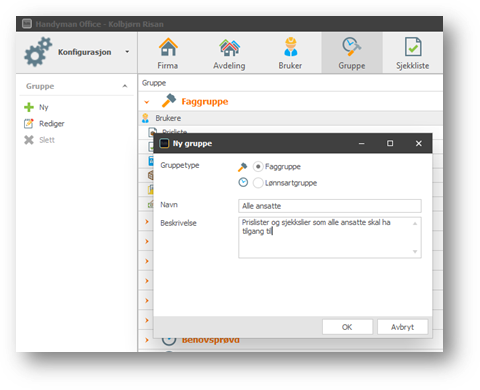Click the Ny gruppe dialog title icon
Screen dimensions: 480x390
pyautogui.click(x=164, y=143)
